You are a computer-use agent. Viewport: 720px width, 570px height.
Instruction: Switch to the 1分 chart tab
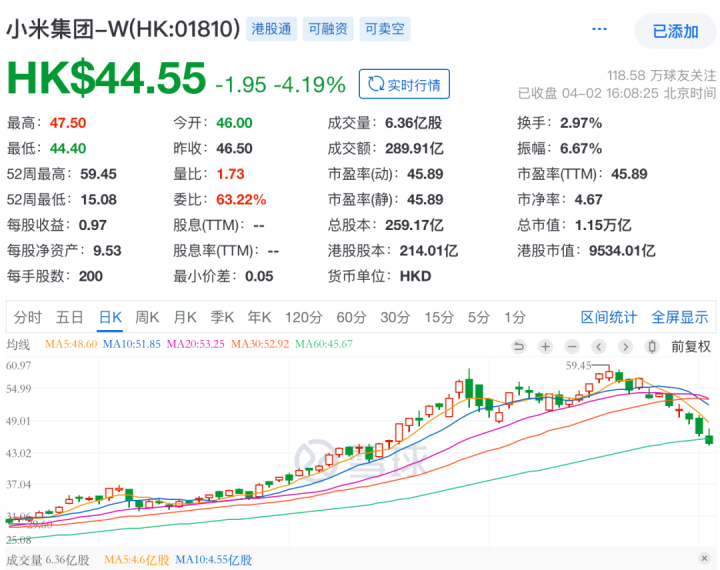pos(515,317)
